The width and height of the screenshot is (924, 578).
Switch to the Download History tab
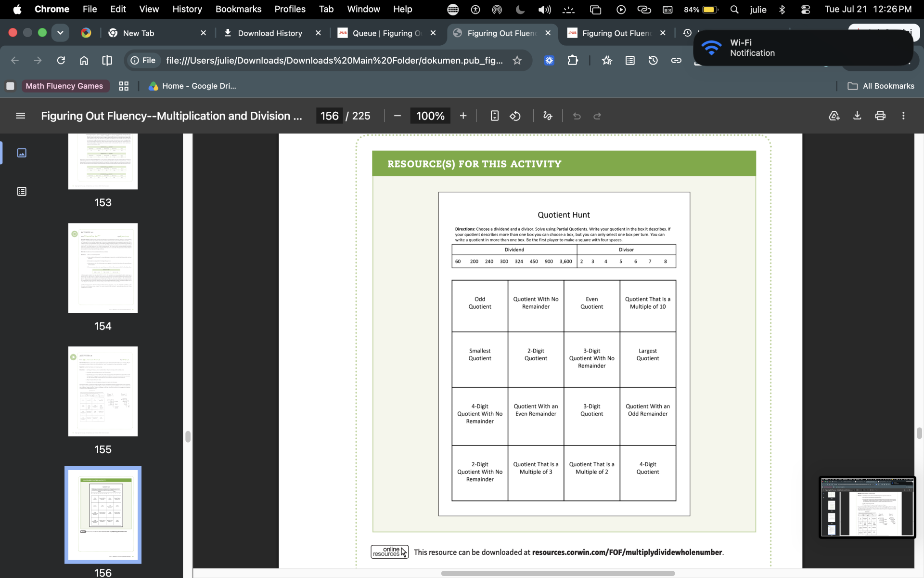270,33
